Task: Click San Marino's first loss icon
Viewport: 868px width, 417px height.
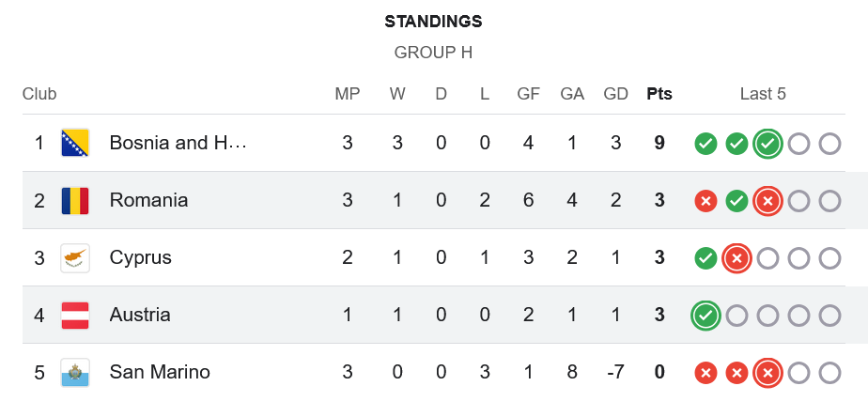Action: (x=705, y=373)
